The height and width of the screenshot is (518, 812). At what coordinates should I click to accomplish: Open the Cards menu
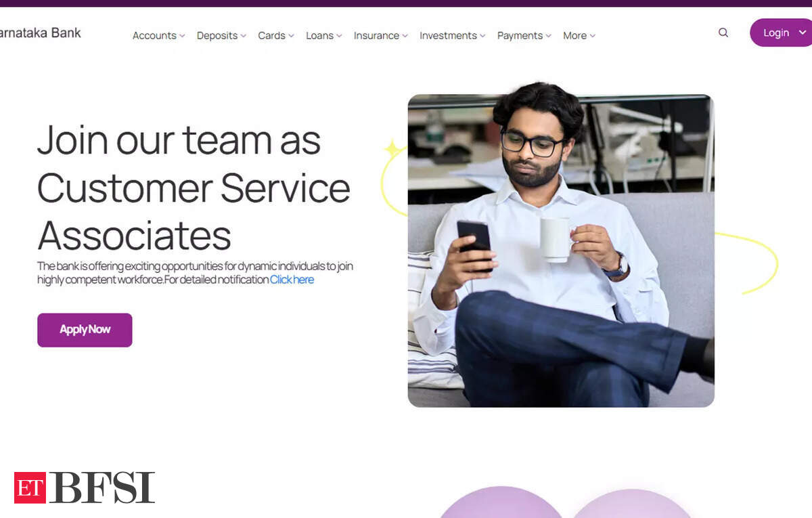276,36
